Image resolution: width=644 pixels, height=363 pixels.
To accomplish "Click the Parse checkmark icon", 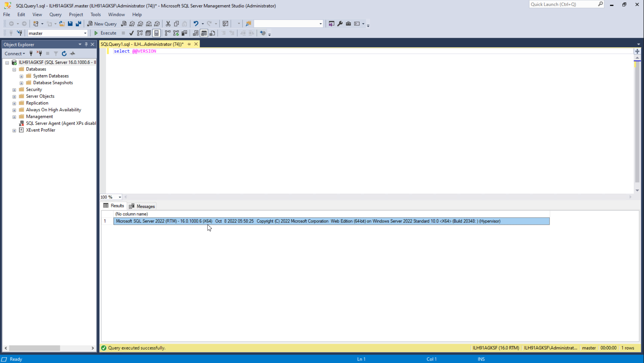I will [x=131, y=33].
